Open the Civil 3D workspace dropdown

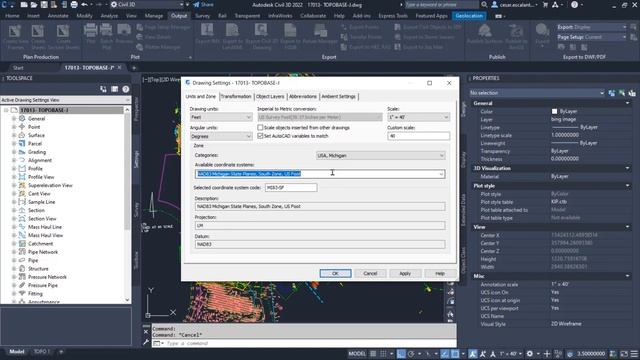click(147, 4)
